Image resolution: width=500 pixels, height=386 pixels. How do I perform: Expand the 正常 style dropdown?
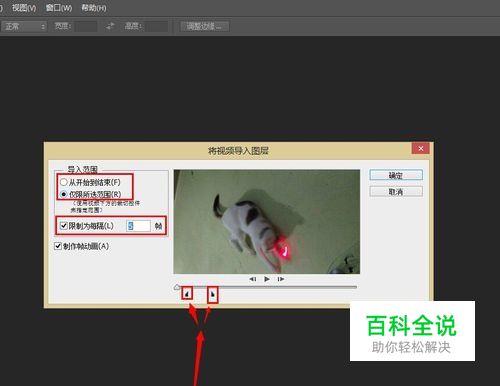coord(24,26)
